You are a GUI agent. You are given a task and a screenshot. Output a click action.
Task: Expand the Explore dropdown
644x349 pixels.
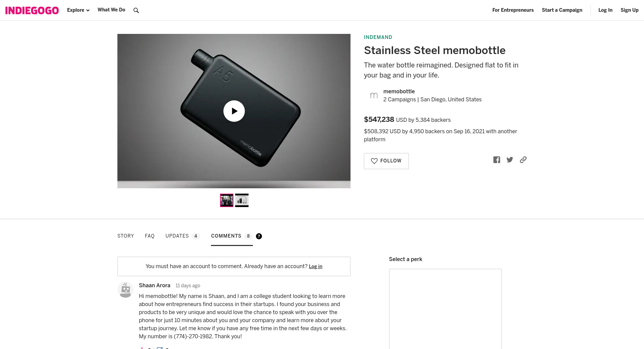(78, 10)
